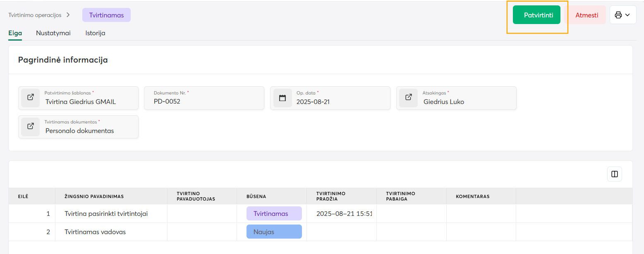The height and width of the screenshot is (254, 644).
Task: Click the Dokumento Nr. field PD-0052
Action: coord(204,98)
